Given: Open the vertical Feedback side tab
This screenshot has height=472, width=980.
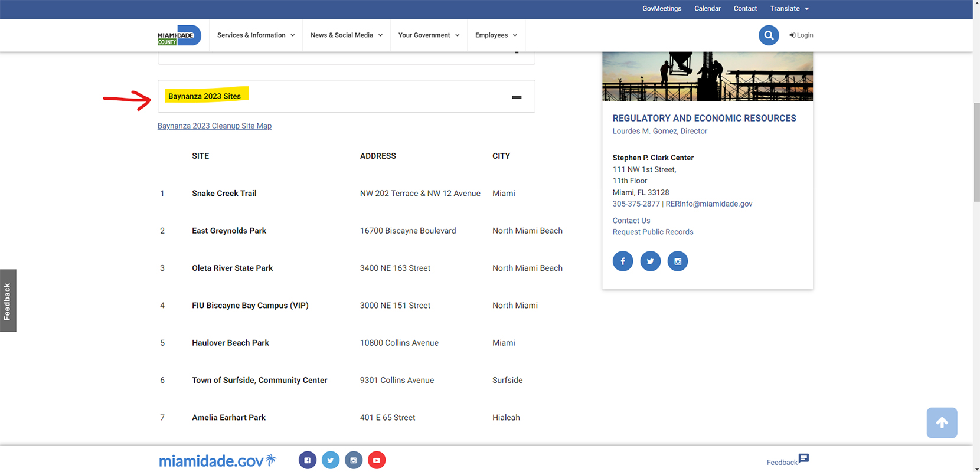Looking at the screenshot, I should [8, 301].
